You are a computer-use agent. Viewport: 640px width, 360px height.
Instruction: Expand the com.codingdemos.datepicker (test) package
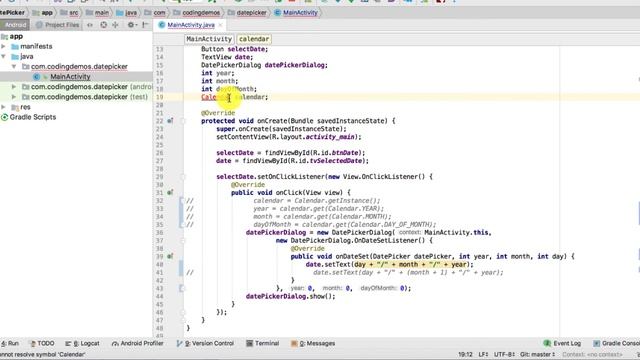[x=14, y=97]
